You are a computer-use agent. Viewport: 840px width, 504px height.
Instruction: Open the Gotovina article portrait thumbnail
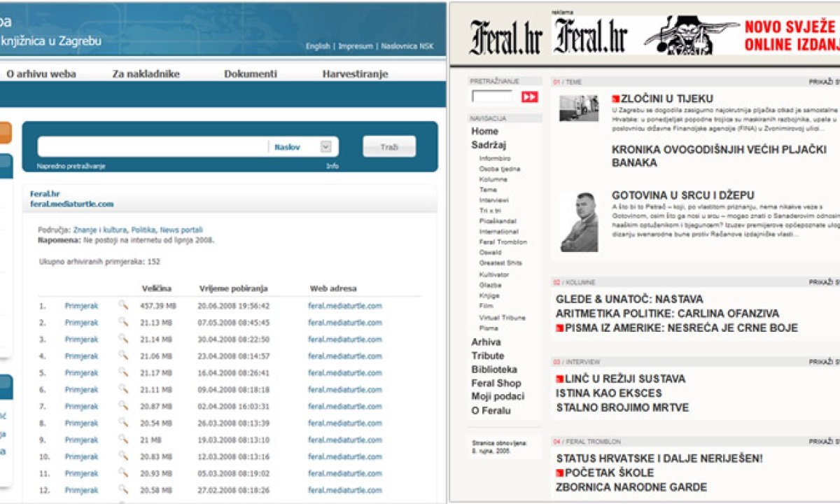579,222
